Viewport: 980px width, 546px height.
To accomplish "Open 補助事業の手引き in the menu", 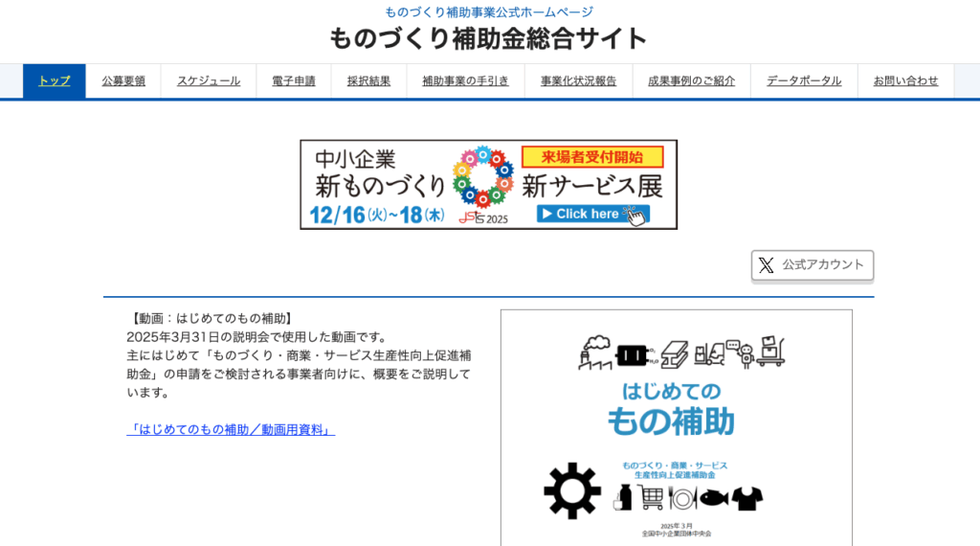I will [x=465, y=81].
